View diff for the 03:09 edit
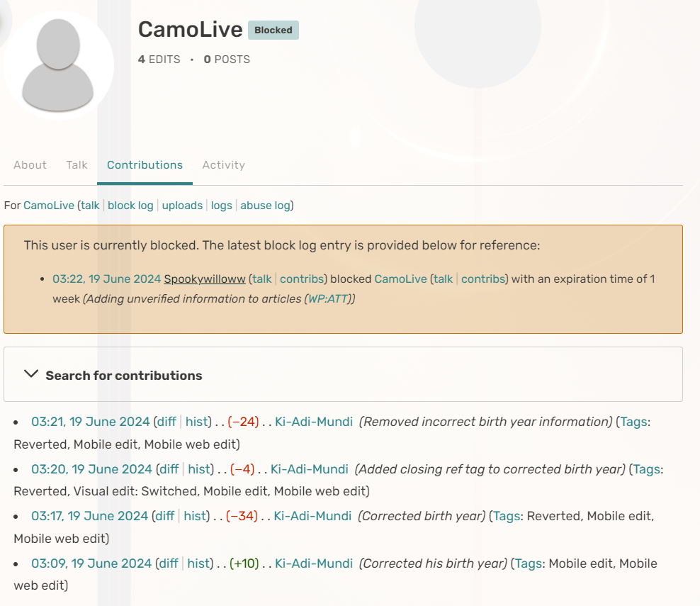 pyautogui.click(x=168, y=563)
